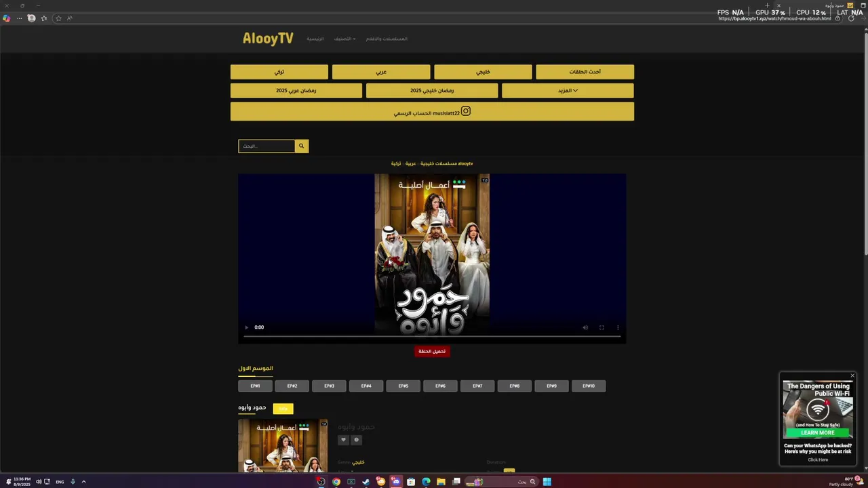Mute the video player volume

click(x=585, y=327)
